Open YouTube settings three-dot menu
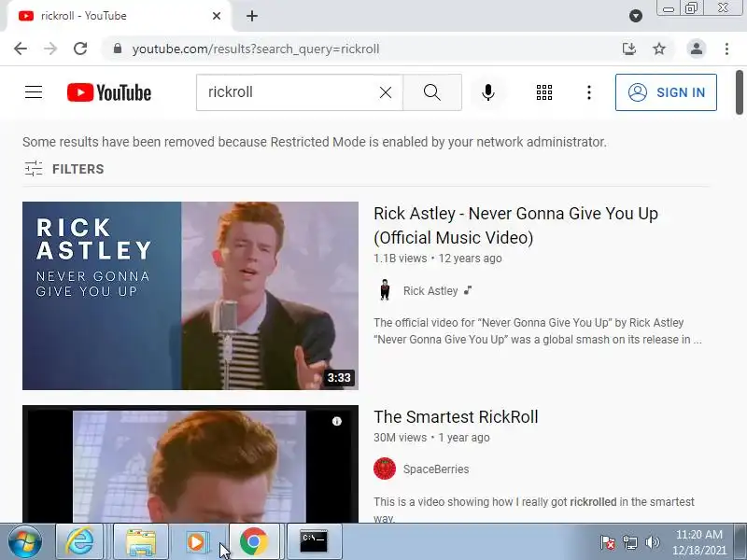Viewport: 747px width, 560px height. 589,92
